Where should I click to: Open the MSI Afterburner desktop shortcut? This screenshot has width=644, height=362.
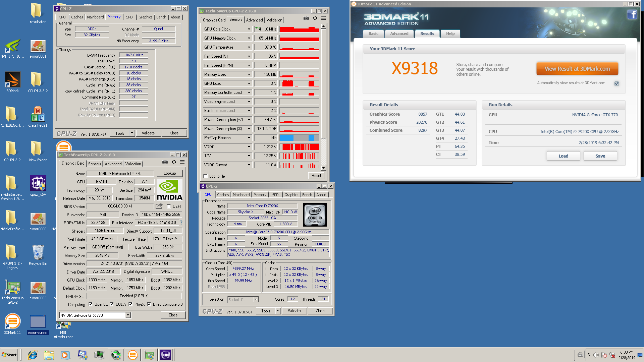tap(63, 330)
